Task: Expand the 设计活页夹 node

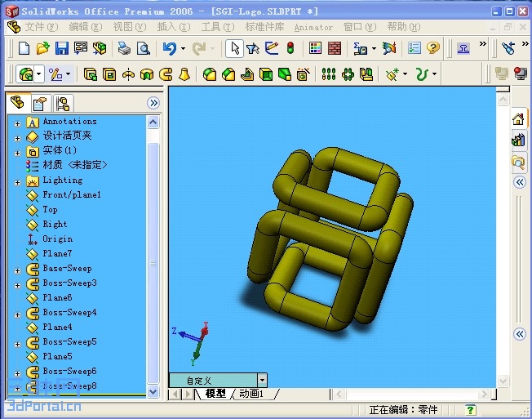Action: tap(17, 138)
